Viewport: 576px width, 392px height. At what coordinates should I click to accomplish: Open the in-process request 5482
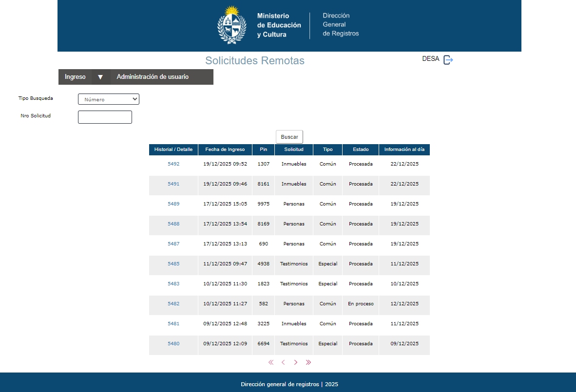(173, 304)
